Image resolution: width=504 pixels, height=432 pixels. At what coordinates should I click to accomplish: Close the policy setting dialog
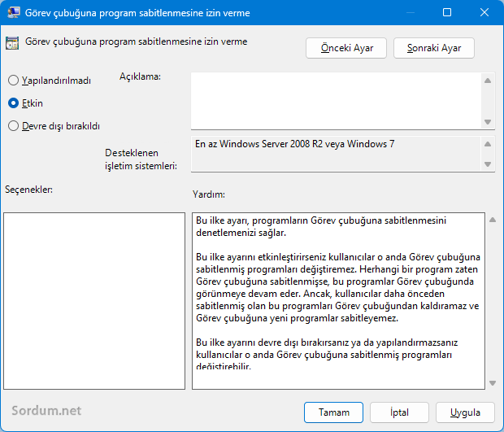(484, 13)
